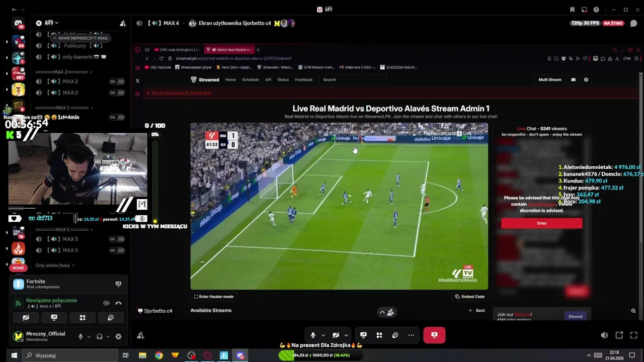Mute stream volume speaker icon
Viewport: 644px width, 362px height.
[604, 335]
